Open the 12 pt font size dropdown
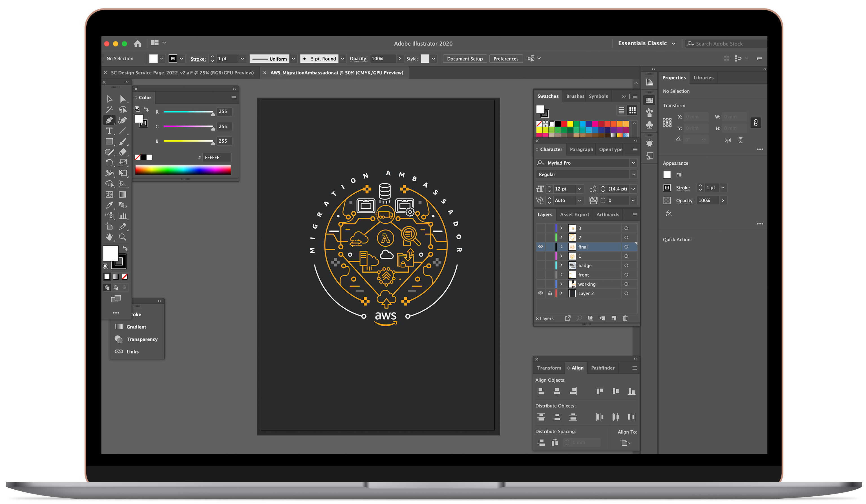The image size is (866, 504). tap(579, 189)
